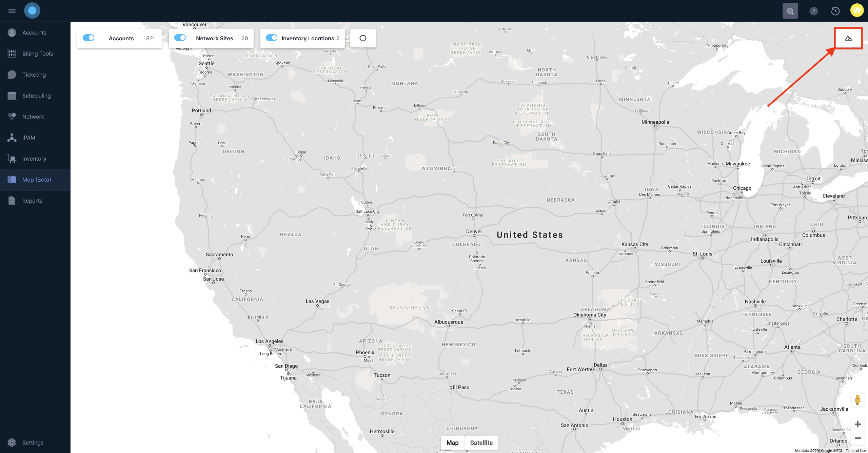Open Reports in the sidebar
Image resolution: width=868 pixels, height=453 pixels.
tap(35, 201)
